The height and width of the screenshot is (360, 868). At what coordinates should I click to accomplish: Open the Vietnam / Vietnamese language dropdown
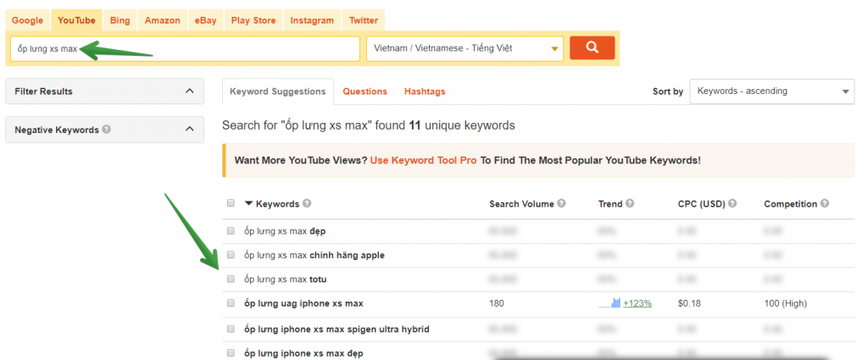pos(465,48)
